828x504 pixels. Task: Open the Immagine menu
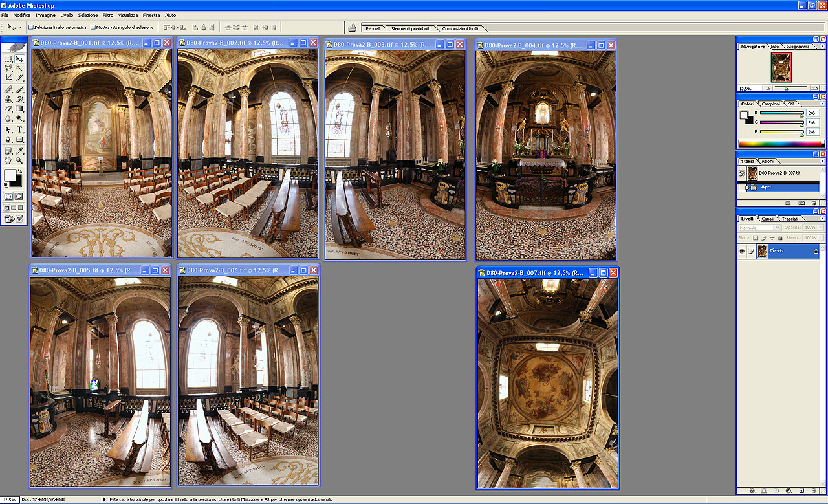point(45,14)
